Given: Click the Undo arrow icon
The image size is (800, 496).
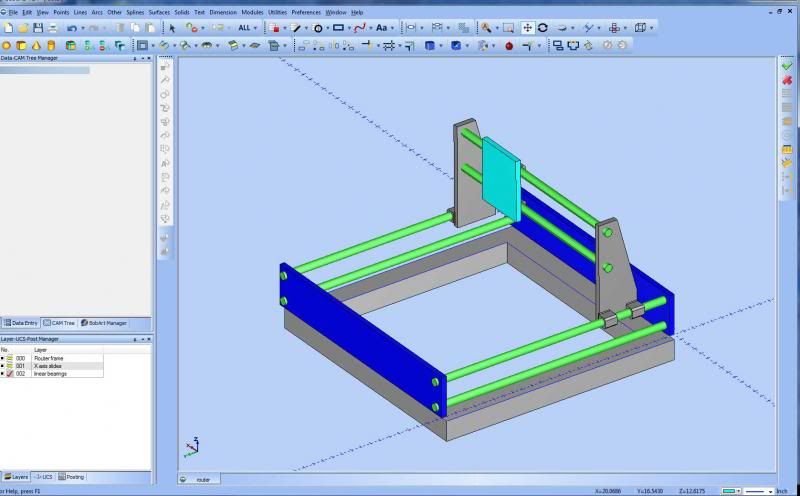Looking at the screenshot, I should click(71, 28).
